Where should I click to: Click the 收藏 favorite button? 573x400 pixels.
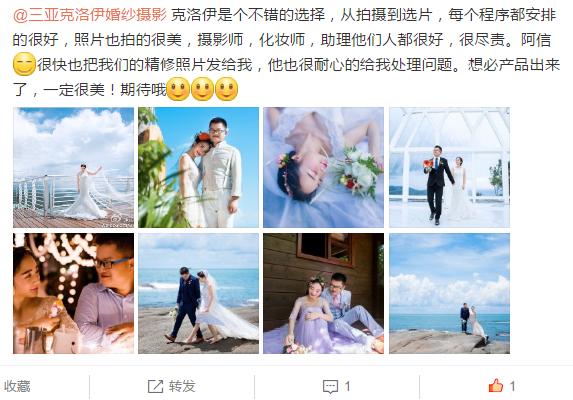coord(17,386)
